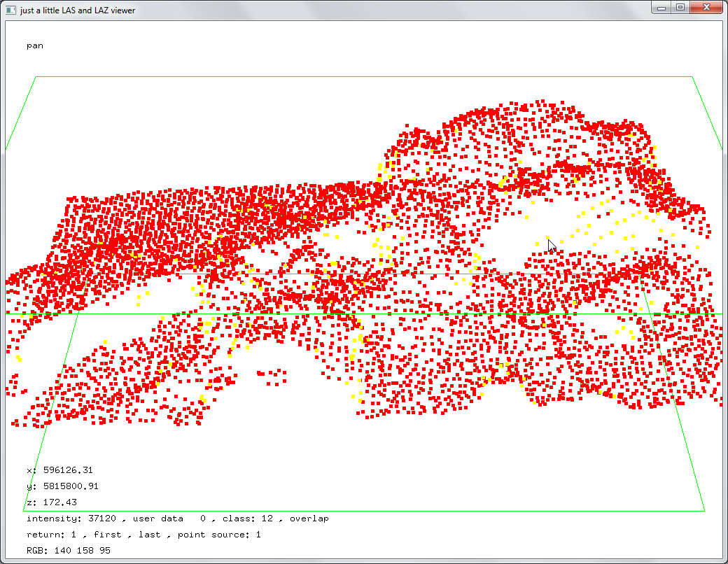Click the top-left corner of green bounding box
Screen dimensions: 728x564
click(36, 77)
